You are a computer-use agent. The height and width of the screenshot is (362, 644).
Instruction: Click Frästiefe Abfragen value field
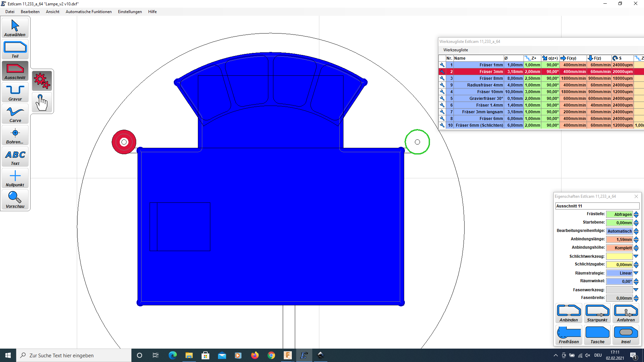(619, 215)
